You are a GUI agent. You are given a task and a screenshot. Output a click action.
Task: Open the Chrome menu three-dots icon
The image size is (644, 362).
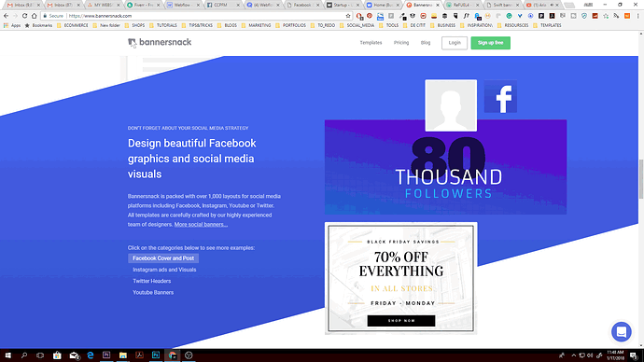[637, 16]
